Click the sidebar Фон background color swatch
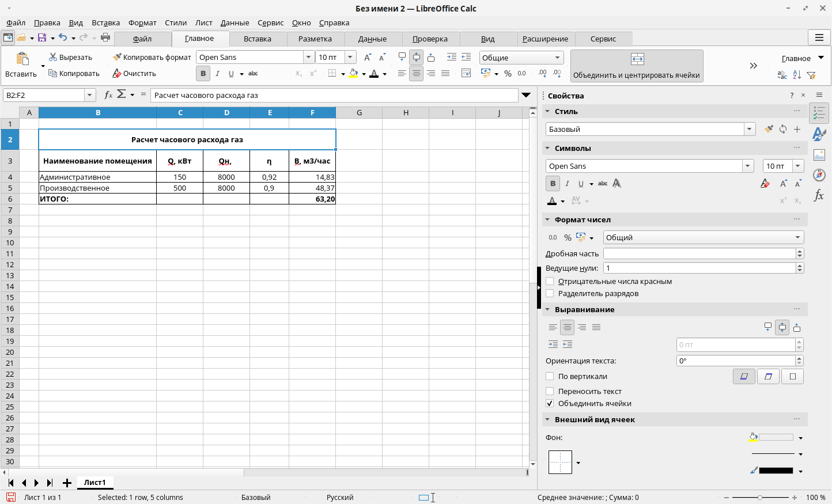This screenshot has width=832, height=504. coord(776,438)
